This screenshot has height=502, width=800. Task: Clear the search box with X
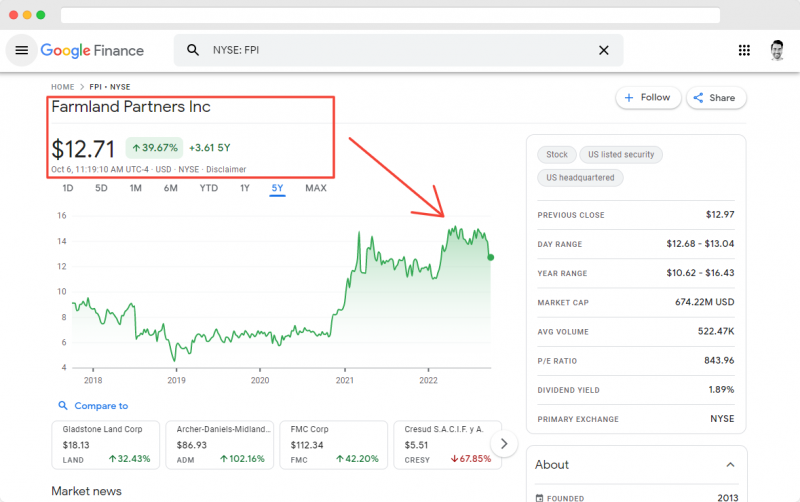(604, 50)
